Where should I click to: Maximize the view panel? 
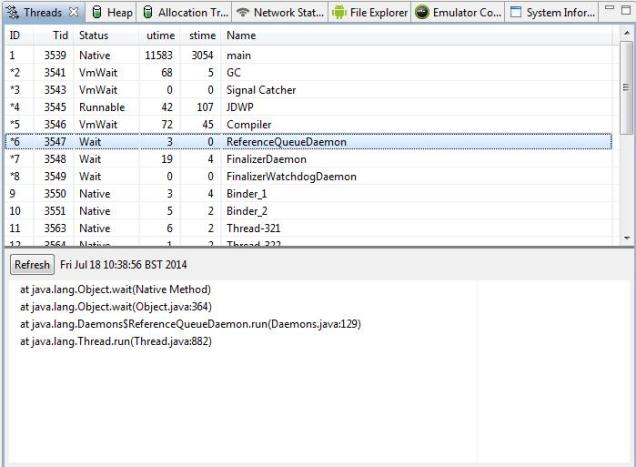(626, 10)
